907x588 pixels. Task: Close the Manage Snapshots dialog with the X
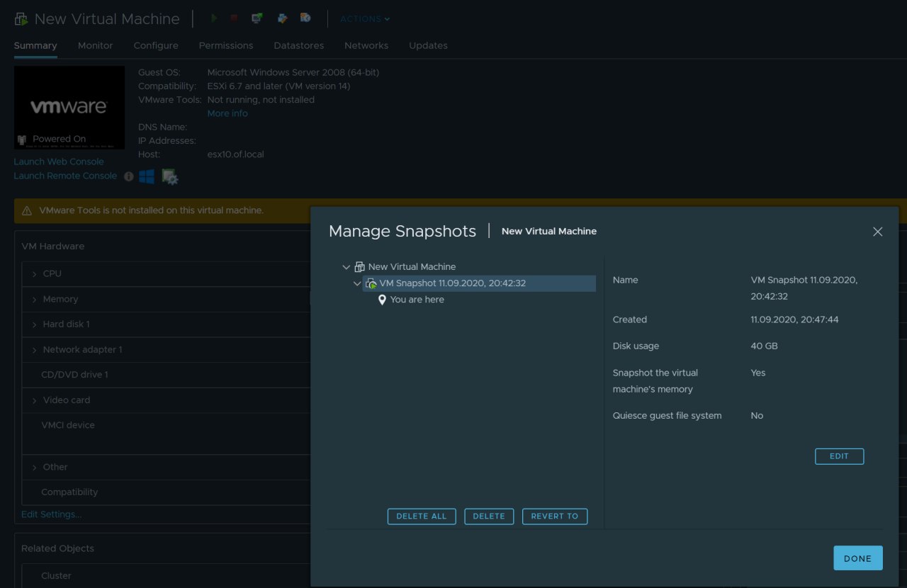click(x=878, y=232)
